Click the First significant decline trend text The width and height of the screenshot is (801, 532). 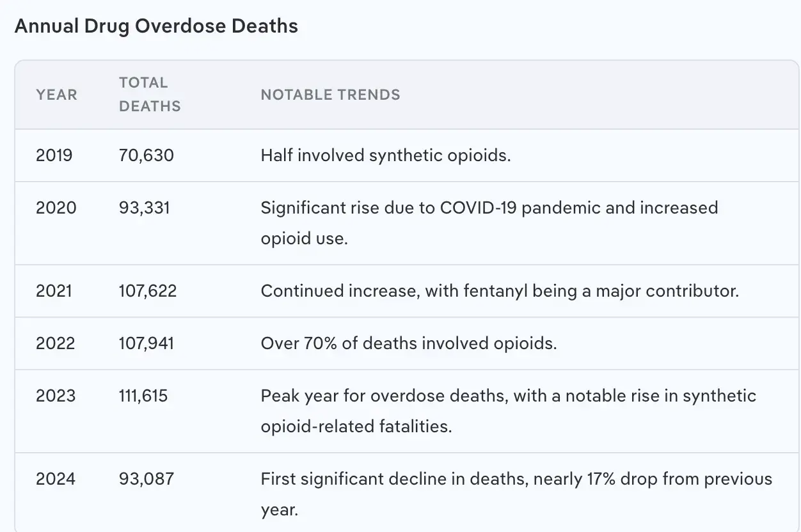(x=516, y=494)
